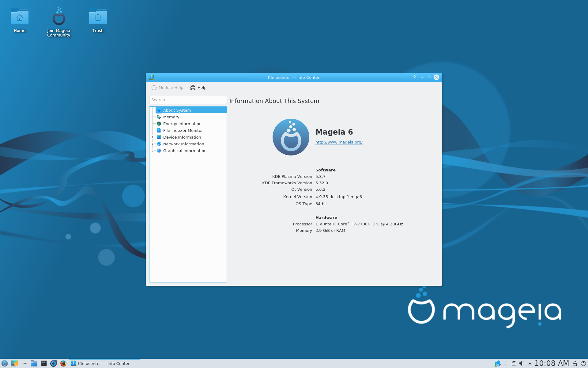Expand the Network Information branch

click(x=152, y=144)
